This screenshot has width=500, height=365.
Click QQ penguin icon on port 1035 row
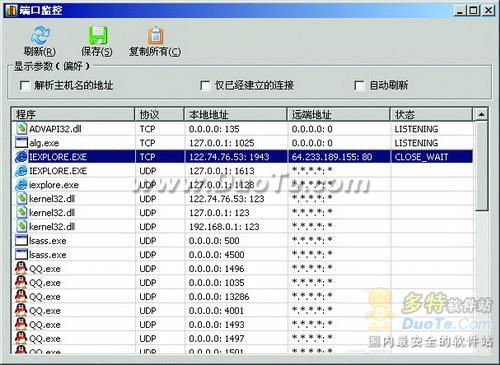(21, 282)
